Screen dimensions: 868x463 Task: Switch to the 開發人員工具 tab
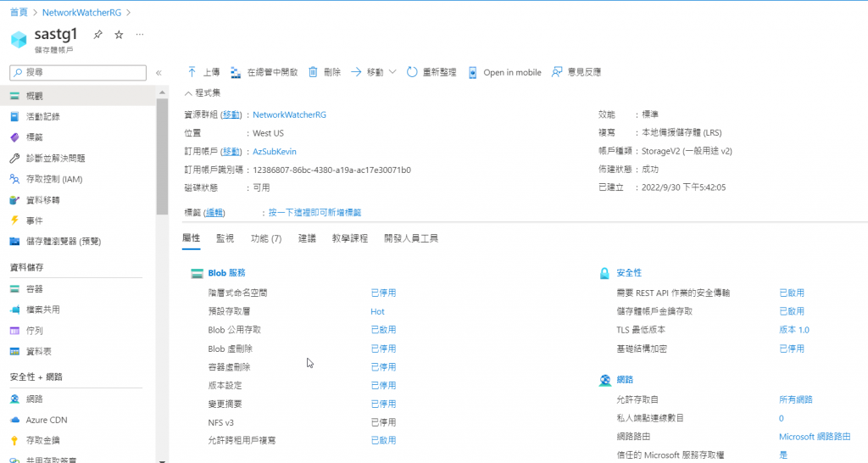click(x=411, y=238)
